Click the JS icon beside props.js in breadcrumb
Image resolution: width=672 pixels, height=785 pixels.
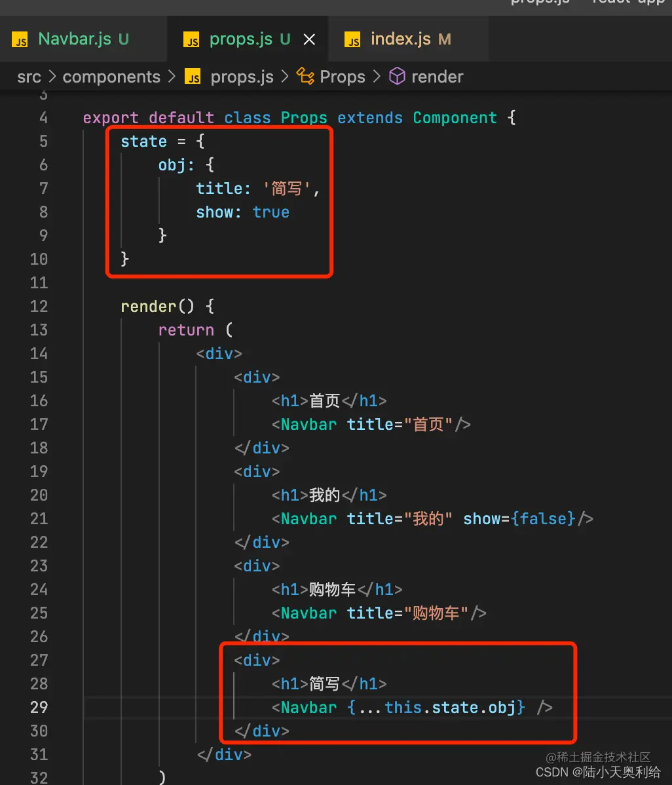coord(193,77)
